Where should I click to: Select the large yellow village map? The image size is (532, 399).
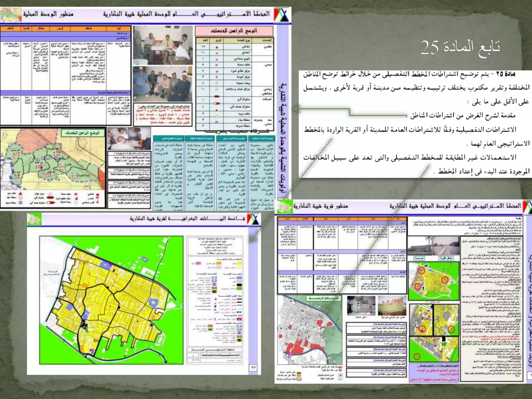tap(111, 300)
